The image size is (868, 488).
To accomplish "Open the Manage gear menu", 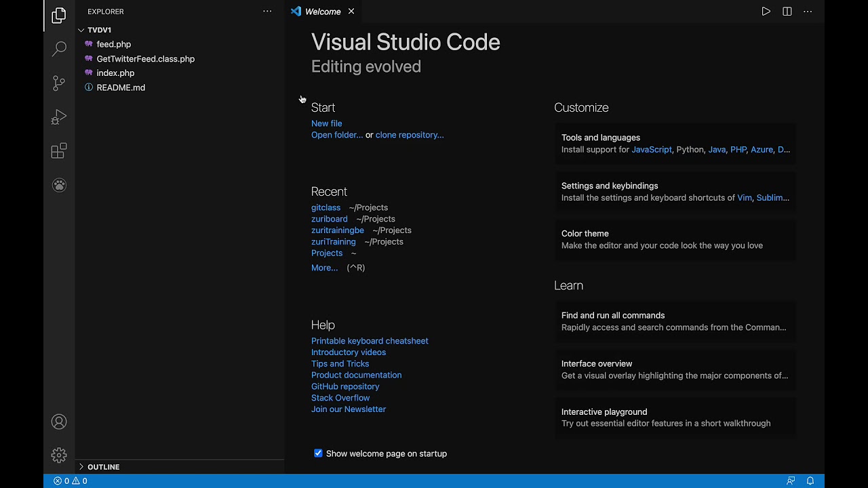I will pyautogui.click(x=59, y=455).
